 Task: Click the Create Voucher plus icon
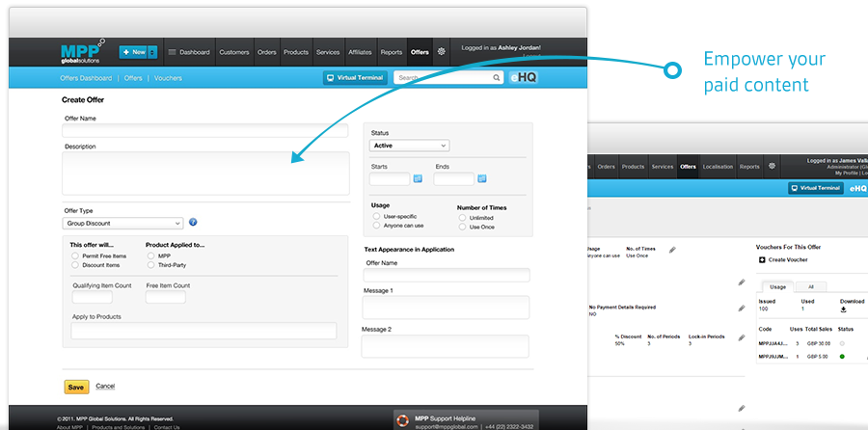[762, 260]
